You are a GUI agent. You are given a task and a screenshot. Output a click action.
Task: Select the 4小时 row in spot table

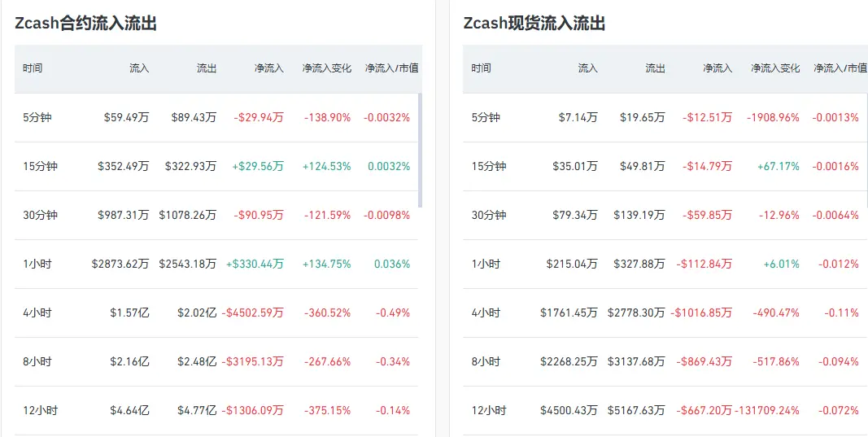pos(665,312)
